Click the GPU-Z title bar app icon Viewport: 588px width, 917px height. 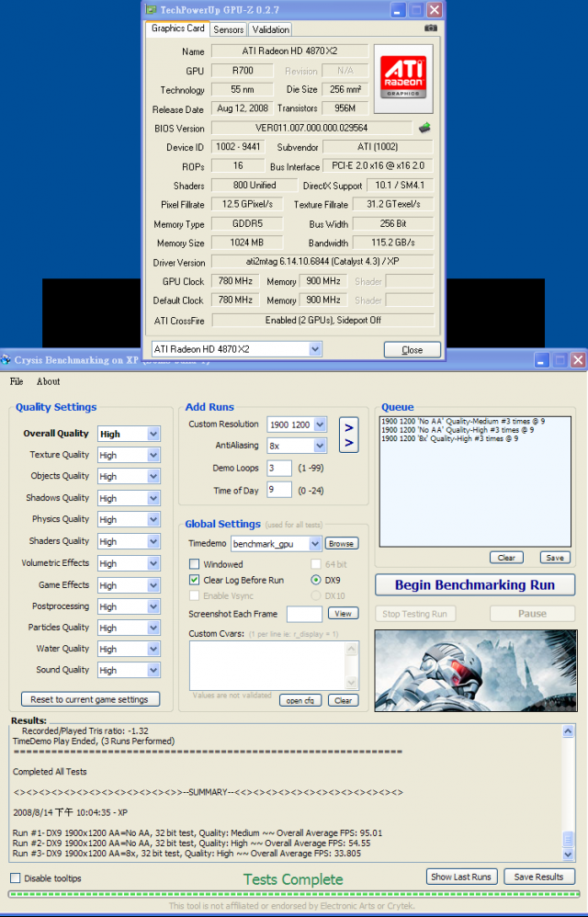(x=152, y=10)
